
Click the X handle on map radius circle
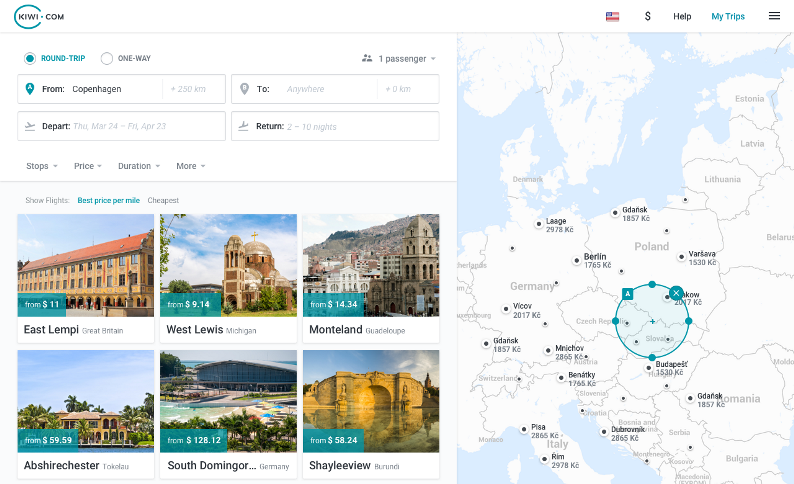point(676,292)
